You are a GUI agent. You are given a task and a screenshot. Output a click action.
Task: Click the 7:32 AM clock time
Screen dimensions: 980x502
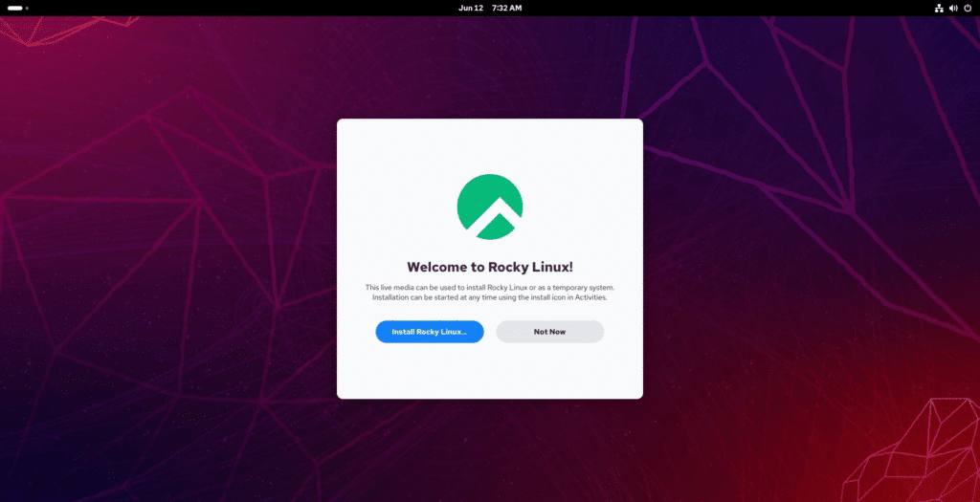tap(506, 8)
